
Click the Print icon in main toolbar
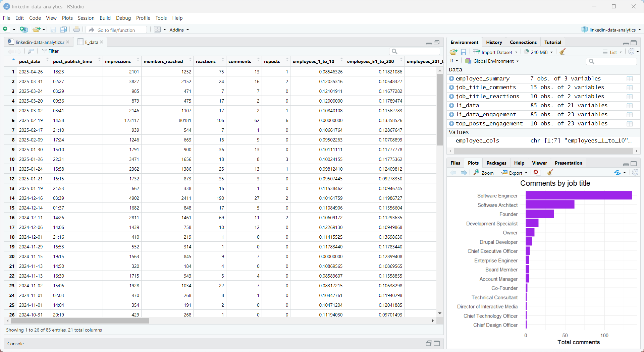[x=77, y=30]
